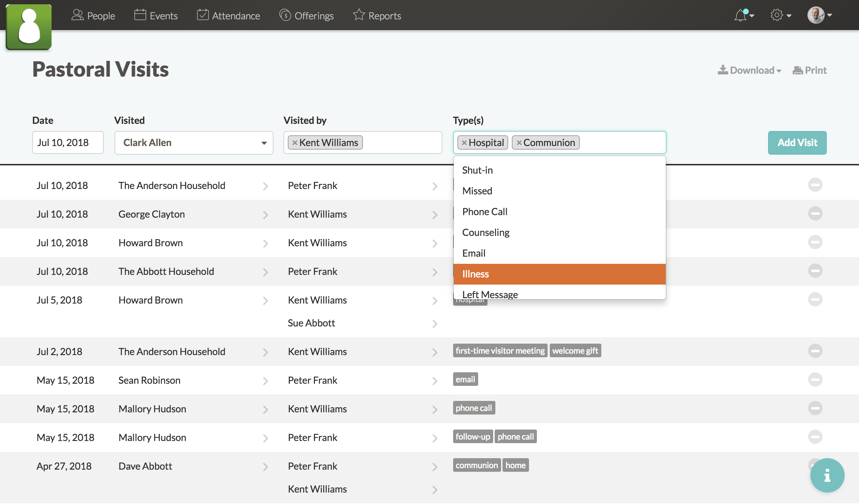
Task: Remove the Hospital type tag
Action: click(x=464, y=142)
